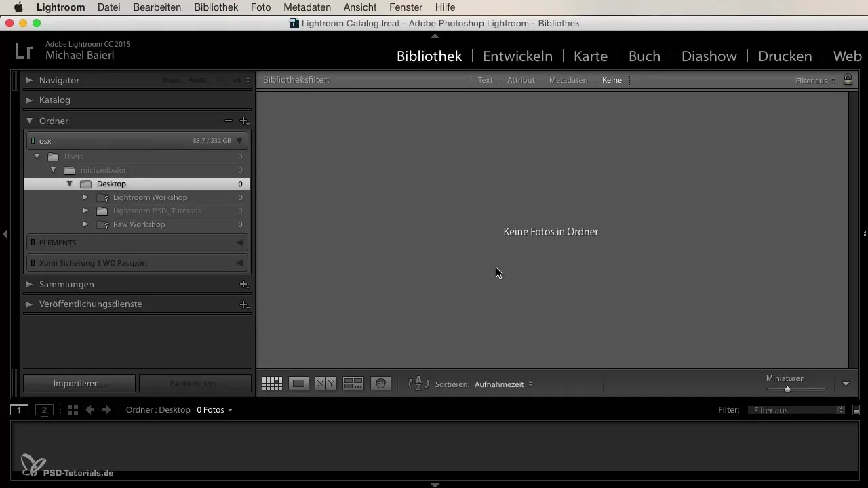
Task: Open the Ansicht menu
Action: (x=361, y=7)
